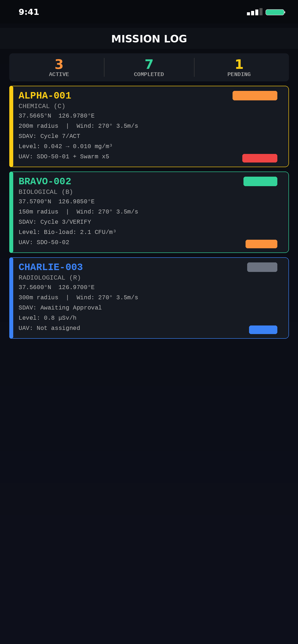Click the gray status badge on CHARLIE-003

262,267
